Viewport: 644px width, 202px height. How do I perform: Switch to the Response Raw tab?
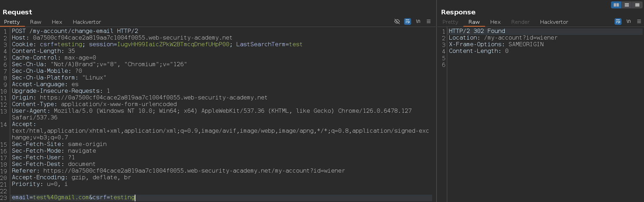pos(474,22)
